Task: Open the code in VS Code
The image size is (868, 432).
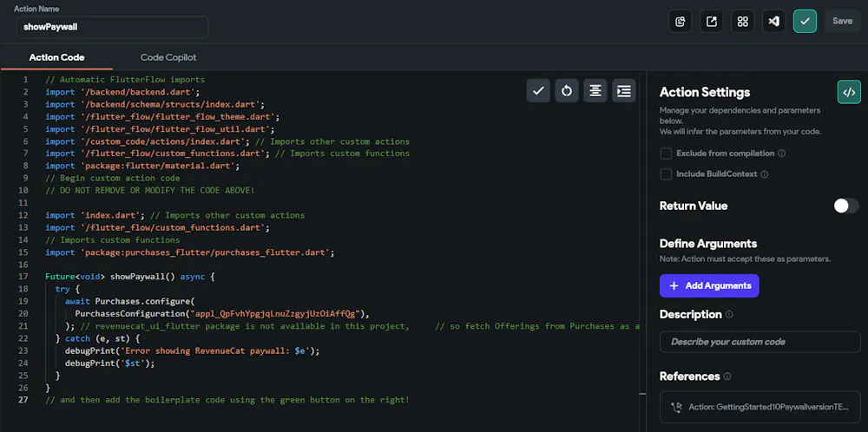Action: [773, 21]
